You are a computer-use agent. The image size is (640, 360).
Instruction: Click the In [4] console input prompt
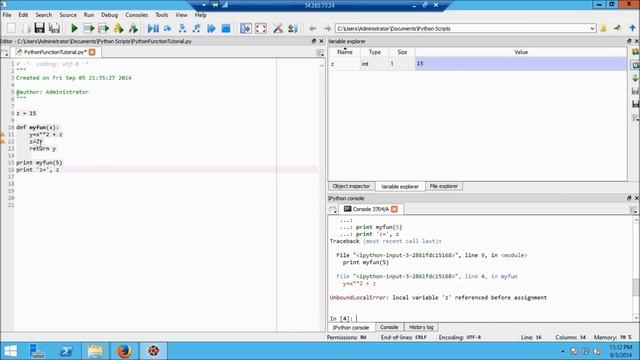point(342,318)
